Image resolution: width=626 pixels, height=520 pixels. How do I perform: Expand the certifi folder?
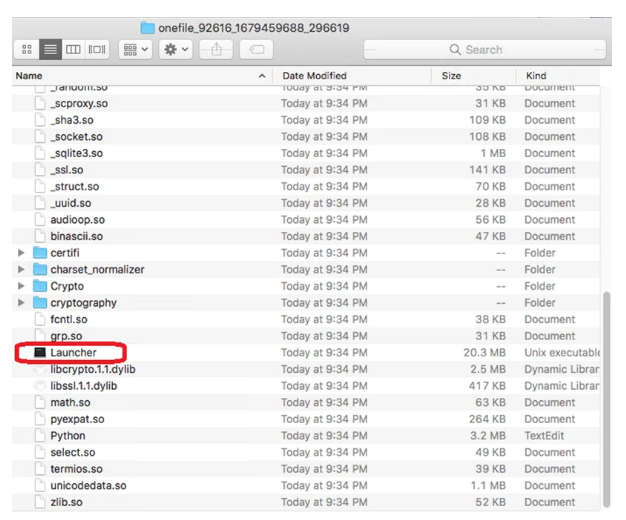(21, 253)
